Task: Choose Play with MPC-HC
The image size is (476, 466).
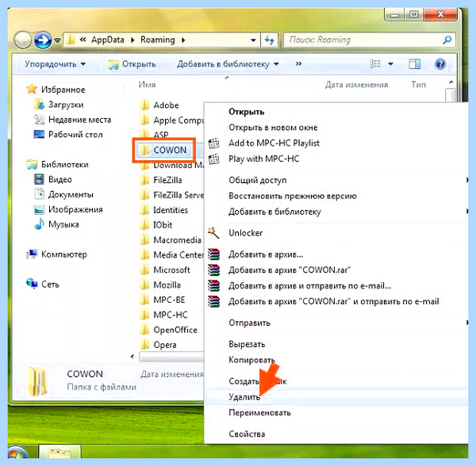Action: pyautogui.click(x=336, y=159)
